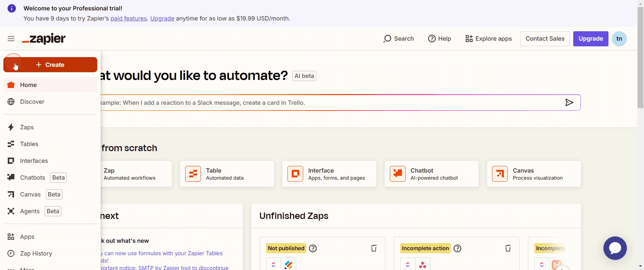Viewport: 644px width, 270px height.
Task: Click Contact Sales button
Action: click(545, 39)
